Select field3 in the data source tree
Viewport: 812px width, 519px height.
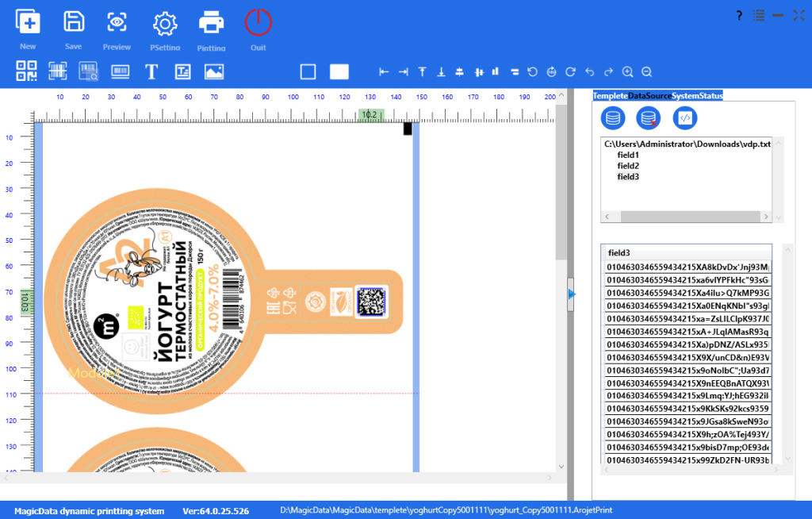point(628,176)
